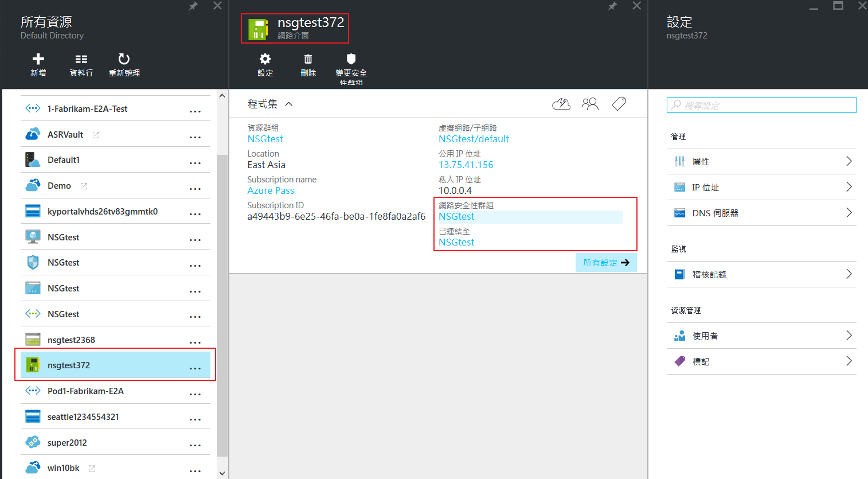Pin the 所有資源 blade
This screenshot has width=868, height=479.
tap(194, 6)
